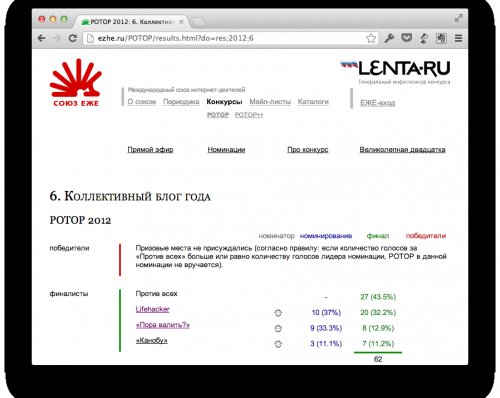Enter fullscreen with the expand arrows icon
This screenshot has width=500, height=398.
459,18
